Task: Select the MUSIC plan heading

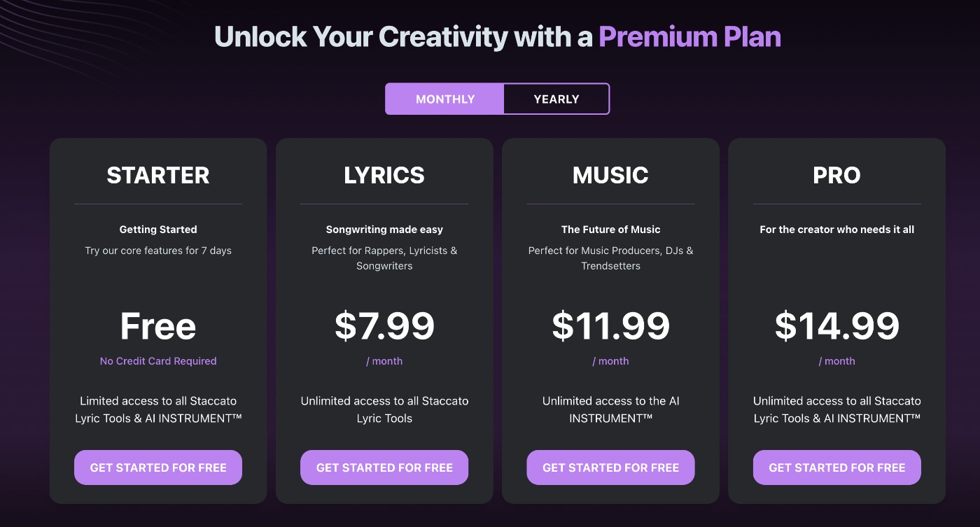Action: [x=610, y=175]
